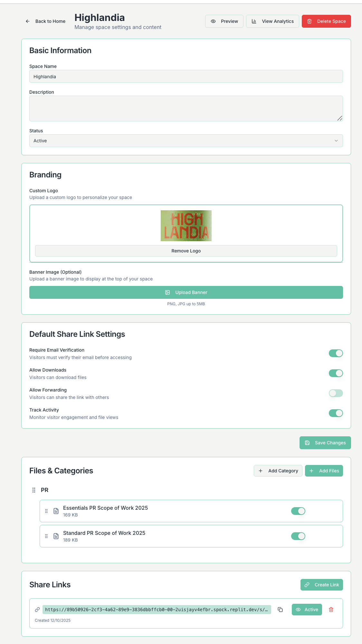Click Add Category in Files & Categories
Image resolution: width=362 pixels, height=644 pixels.
(x=278, y=470)
